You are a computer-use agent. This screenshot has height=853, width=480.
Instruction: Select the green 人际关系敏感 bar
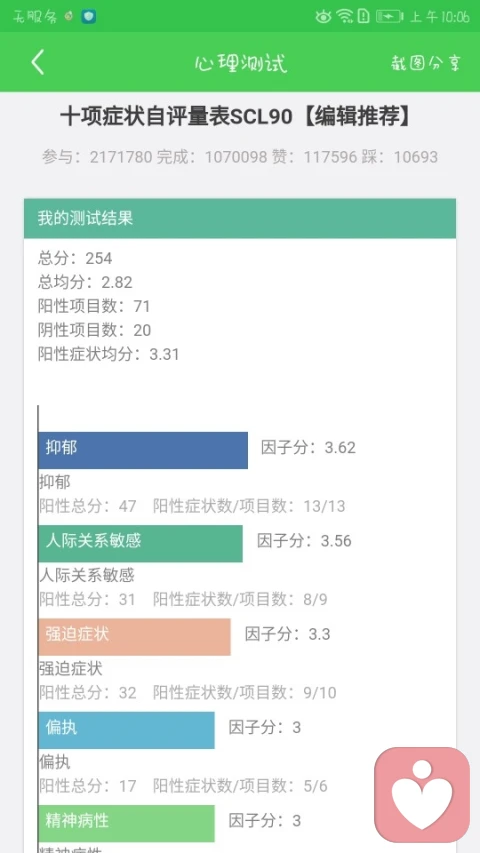(140, 543)
